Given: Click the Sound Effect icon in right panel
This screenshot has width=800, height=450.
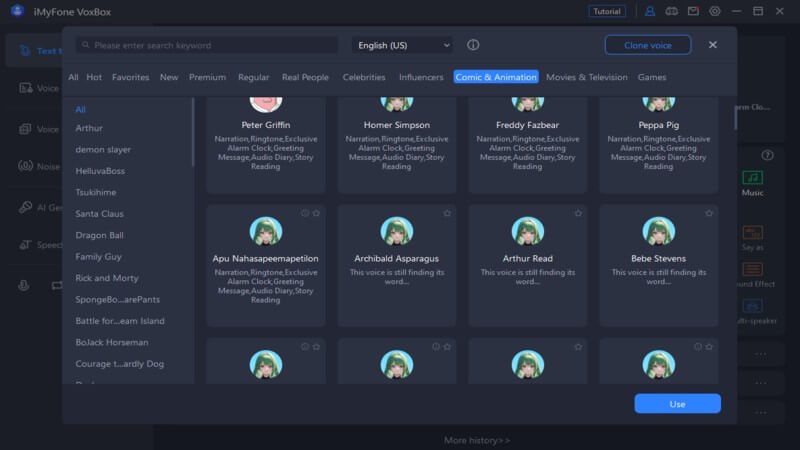Looking at the screenshot, I should coord(753,269).
